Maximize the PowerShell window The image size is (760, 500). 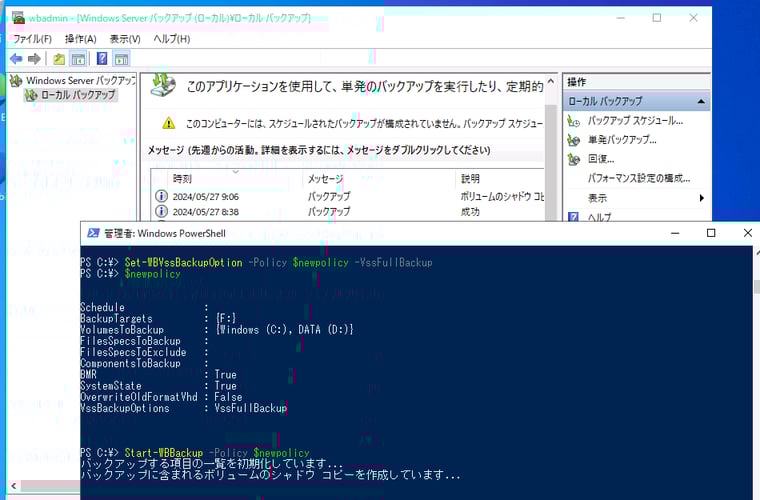[x=711, y=233]
